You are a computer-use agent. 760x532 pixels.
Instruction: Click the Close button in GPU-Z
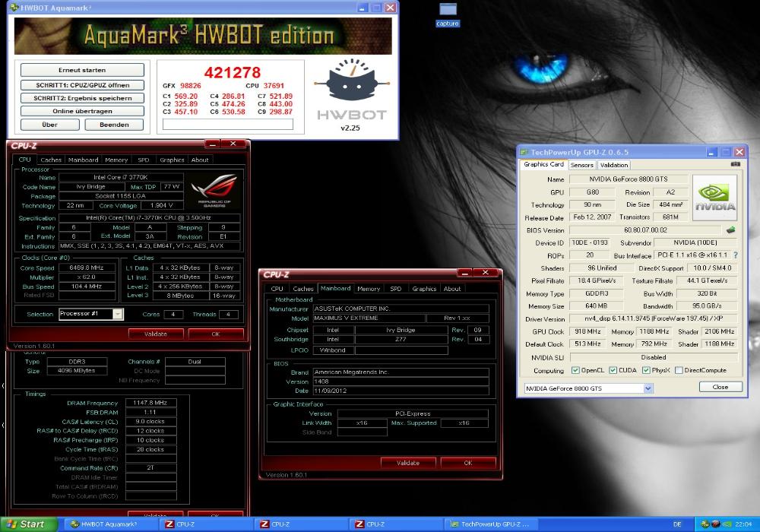[720, 387]
